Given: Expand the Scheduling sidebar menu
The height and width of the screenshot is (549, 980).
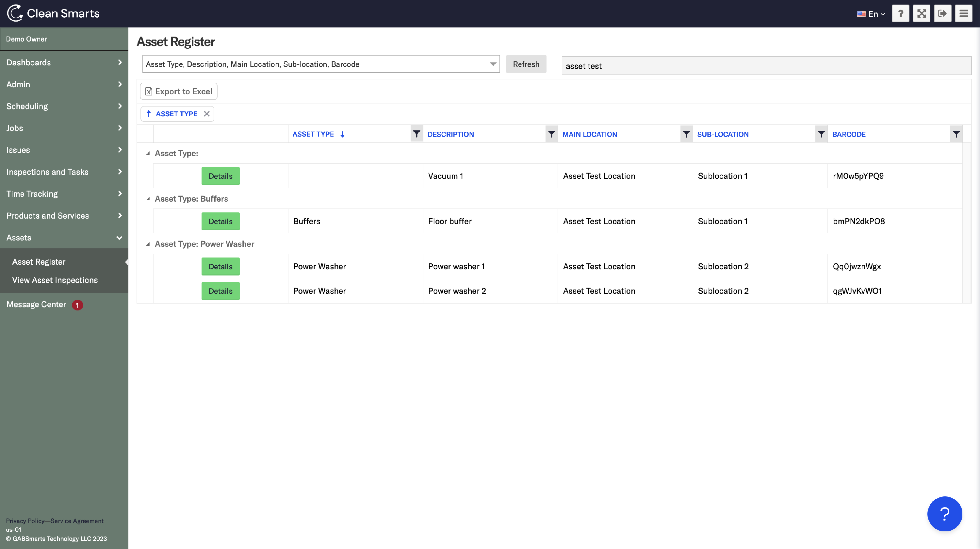Looking at the screenshot, I should click(64, 106).
